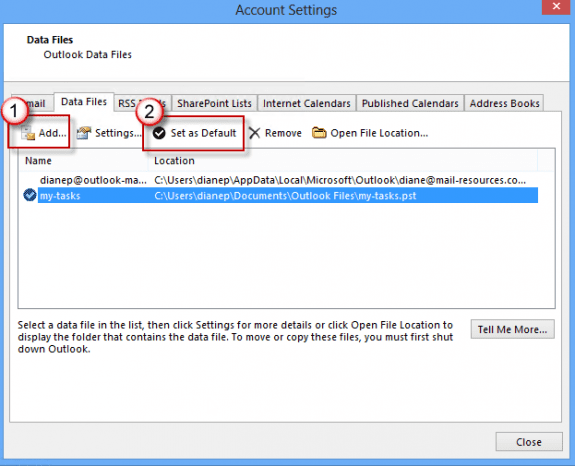Go to the Published Calendars tab

click(410, 103)
